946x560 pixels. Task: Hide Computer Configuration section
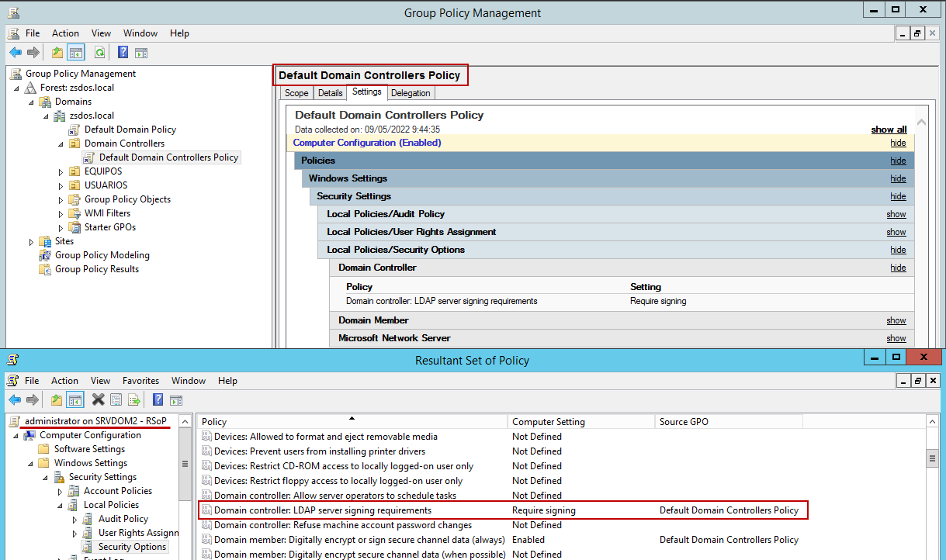(898, 143)
